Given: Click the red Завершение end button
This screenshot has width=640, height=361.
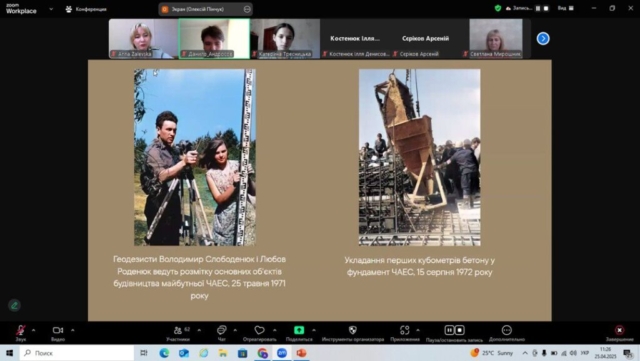Looking at the screenshot, I should (x=619, y=330).
